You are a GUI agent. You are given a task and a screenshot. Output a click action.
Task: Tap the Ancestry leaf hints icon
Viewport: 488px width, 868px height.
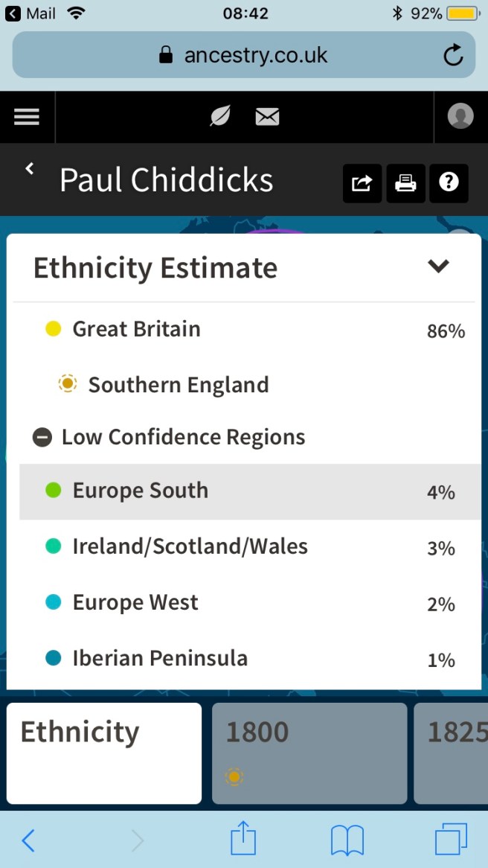[219, 116]
